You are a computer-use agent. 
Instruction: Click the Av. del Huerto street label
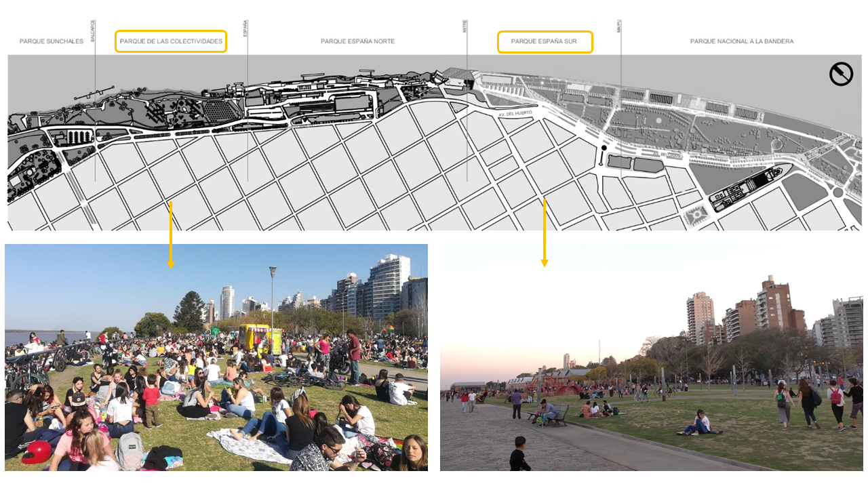[x=515, y=115]
